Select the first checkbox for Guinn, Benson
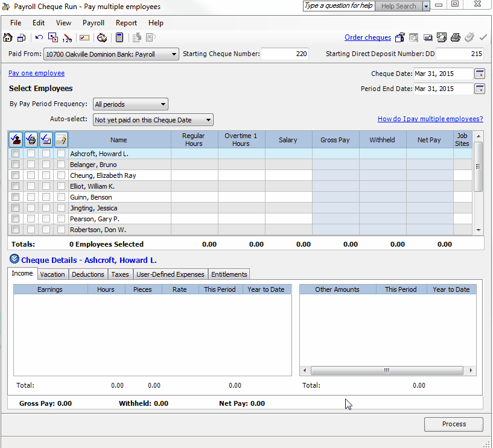This screenshot has height=448, width=493. [16, 197]
